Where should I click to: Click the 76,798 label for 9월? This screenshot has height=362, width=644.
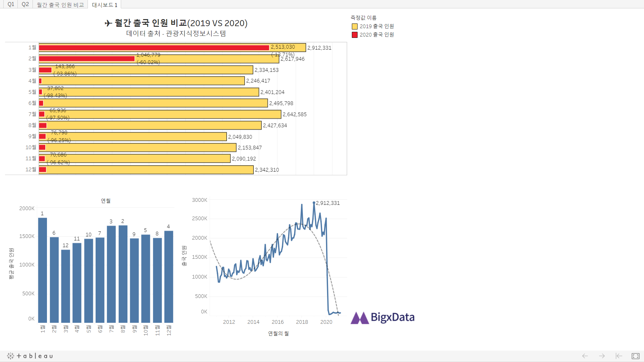pyautogui.click(x=59, y=133)
